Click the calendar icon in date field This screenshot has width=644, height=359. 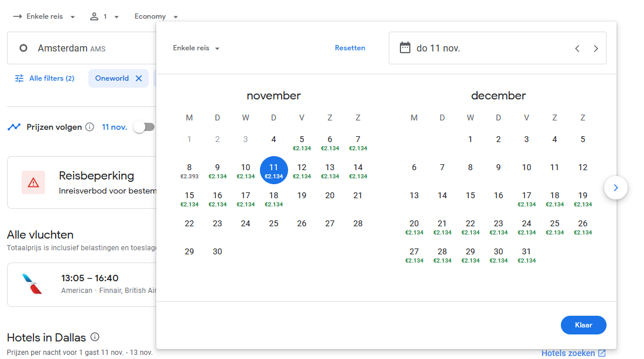(405, 48)
